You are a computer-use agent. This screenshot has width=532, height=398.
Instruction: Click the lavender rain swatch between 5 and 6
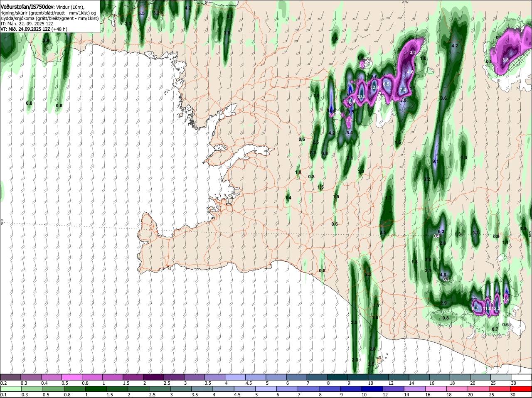[265, 389]
